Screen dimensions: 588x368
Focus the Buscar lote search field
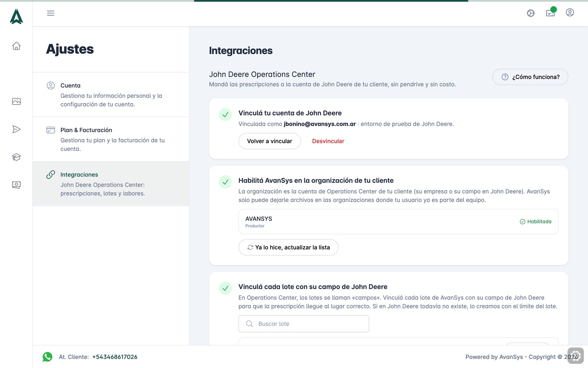tap(304, 324)
